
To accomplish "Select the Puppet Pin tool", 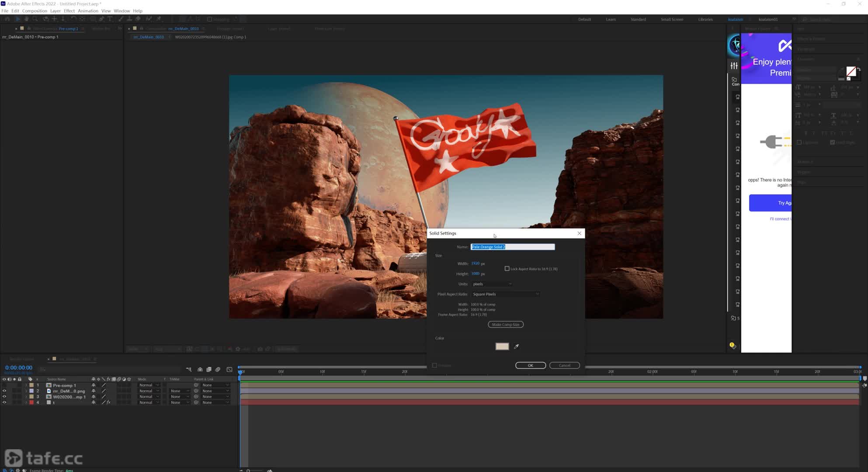I will (x=159, y=19).
